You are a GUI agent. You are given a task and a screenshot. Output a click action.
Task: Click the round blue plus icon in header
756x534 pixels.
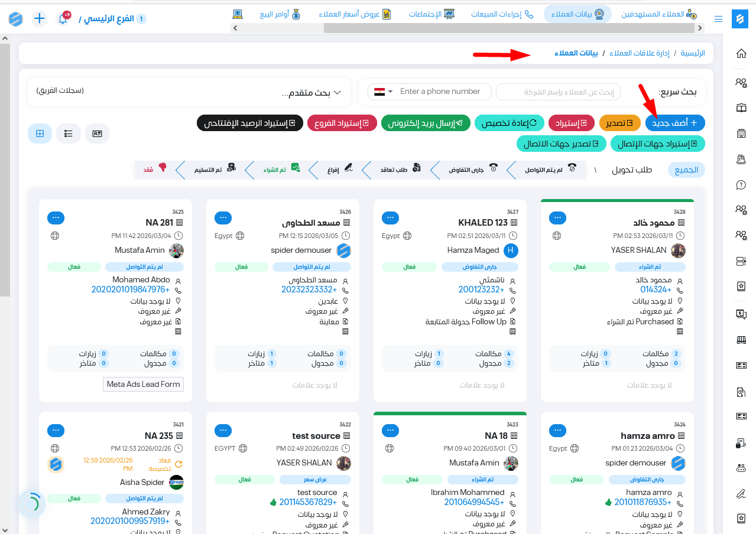pos(39,18)
